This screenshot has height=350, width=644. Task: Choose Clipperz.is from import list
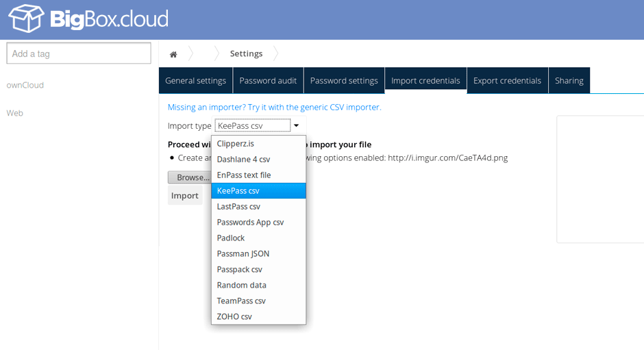(258, 144)
